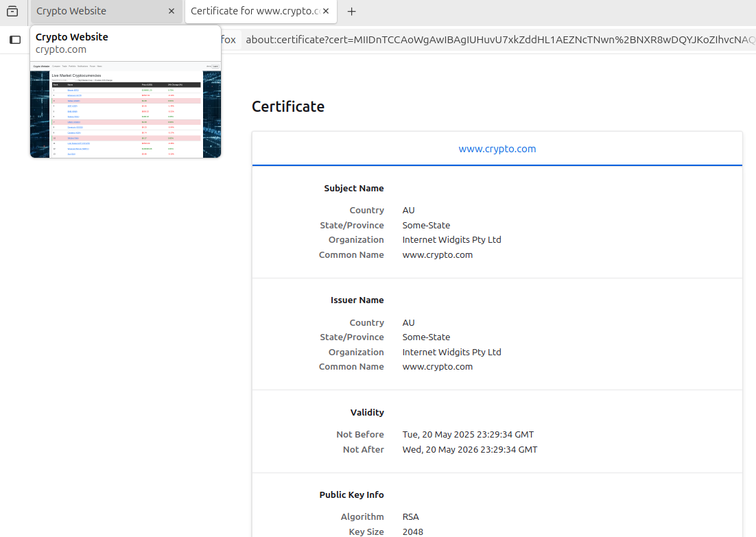Switch to the Crypto Website tab

(96, 12)
